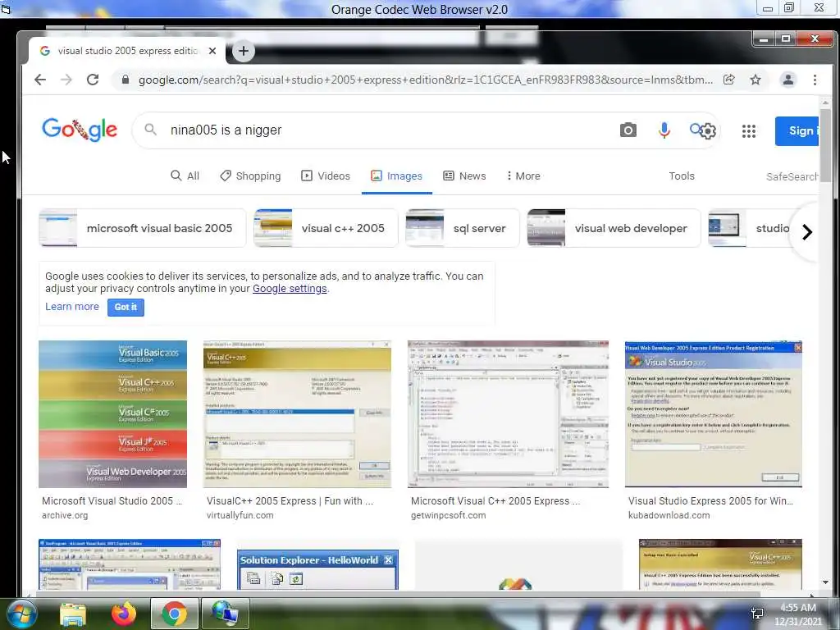Click the Chrome taskbar icon
The height and width of the screenshot is (630, 840).
[174, 614]
